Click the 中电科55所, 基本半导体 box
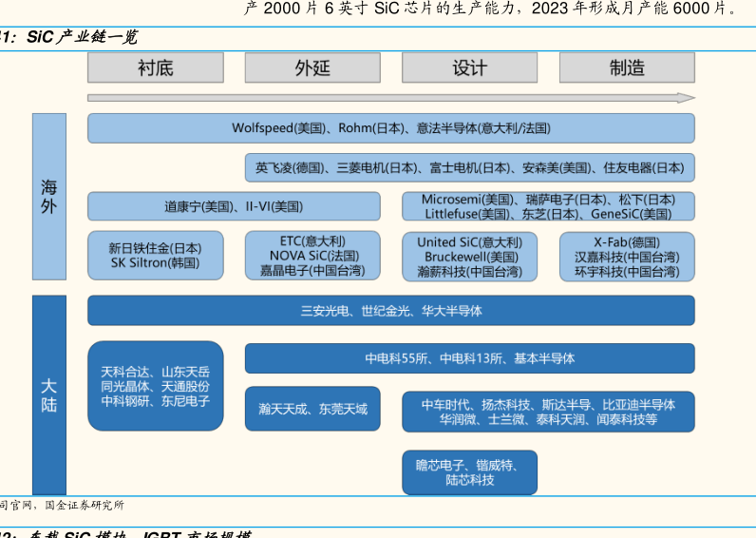The width and height of the screenshot is (756, 538). click(469, 358)
